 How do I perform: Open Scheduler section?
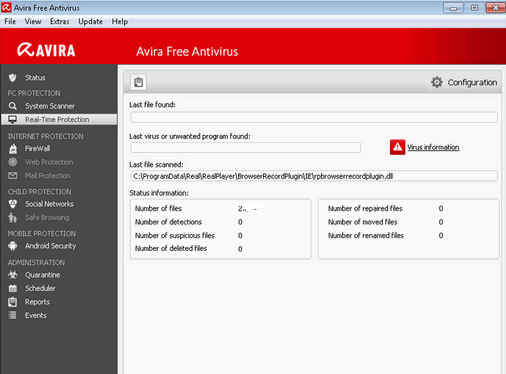coord(40,288)
